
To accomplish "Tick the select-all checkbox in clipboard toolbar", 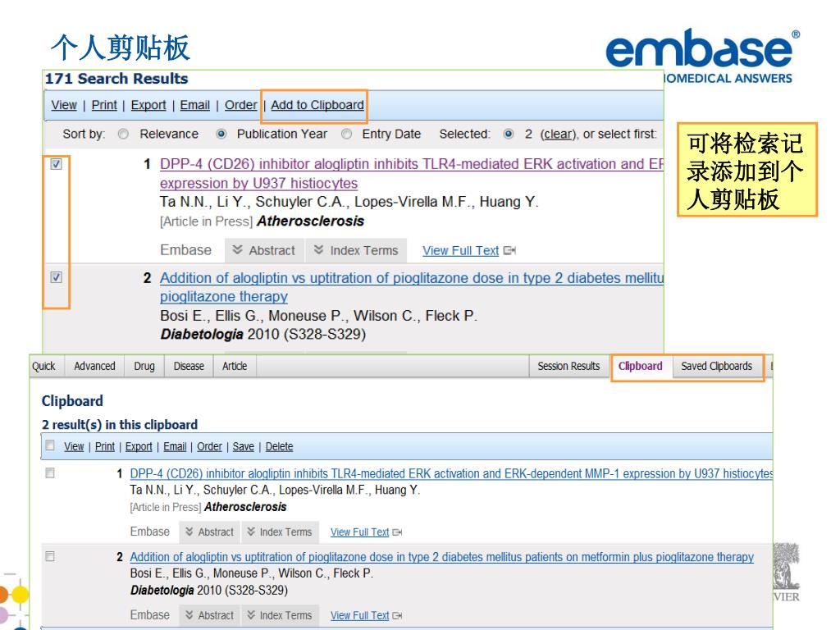I will click(x=50, y=445).
